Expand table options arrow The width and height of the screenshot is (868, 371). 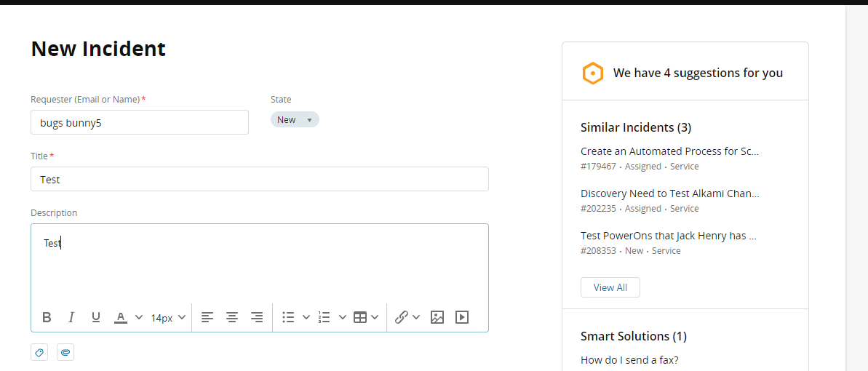click(x=375, y=317)
